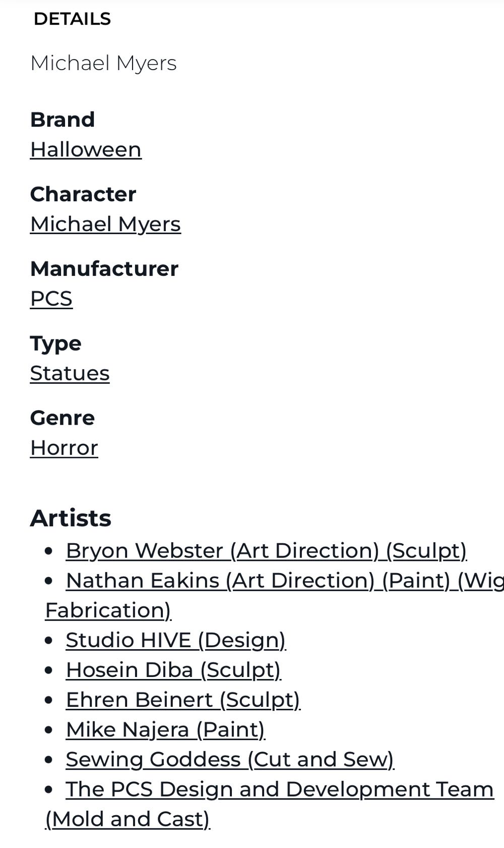The height and width of the screenshot is (848, 504).
Task: Open Sewing Goddess (Cut and Sew) link
Action: tap(230, 760)
